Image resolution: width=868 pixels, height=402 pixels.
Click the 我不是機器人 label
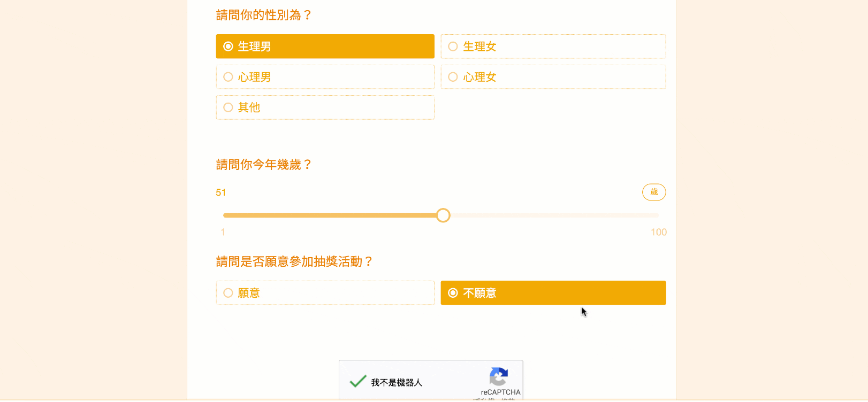click(397, 383)
